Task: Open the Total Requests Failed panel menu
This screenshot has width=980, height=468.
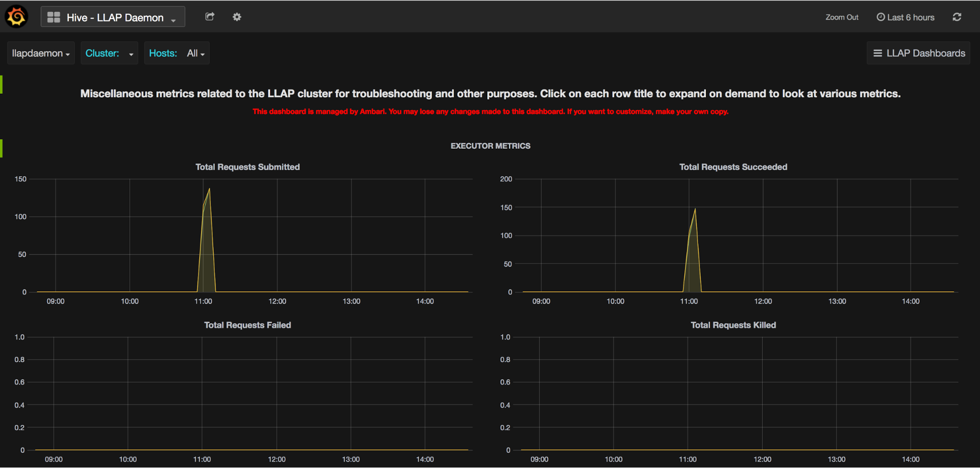Action: [247, 325]
